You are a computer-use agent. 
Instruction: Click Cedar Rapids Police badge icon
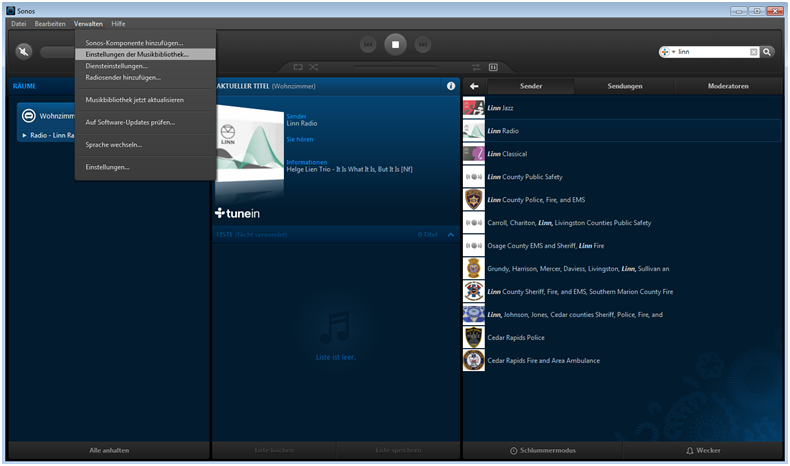pos(474,338)
